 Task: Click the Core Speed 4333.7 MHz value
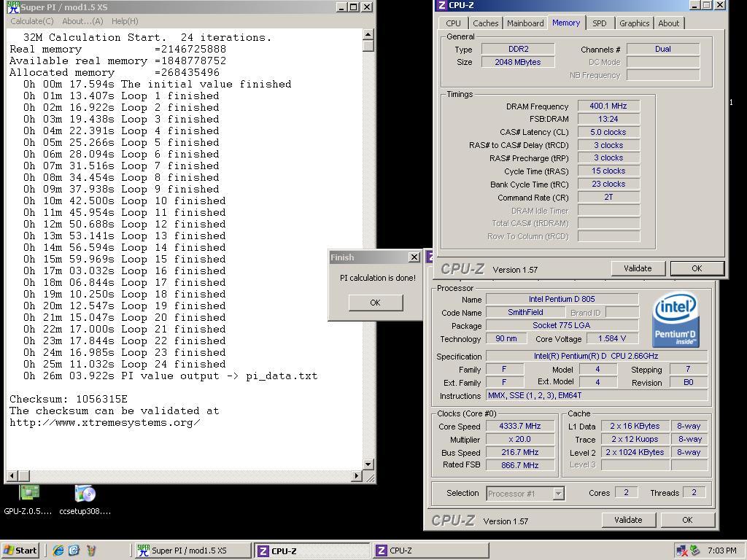[519, 426]
